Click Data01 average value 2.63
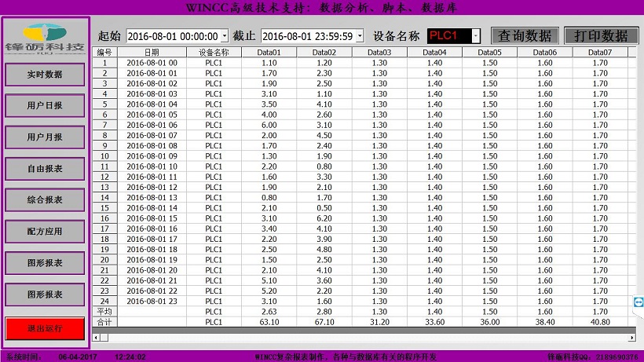Viewport: 644px width, 362px height. click(x=269, y=312)
